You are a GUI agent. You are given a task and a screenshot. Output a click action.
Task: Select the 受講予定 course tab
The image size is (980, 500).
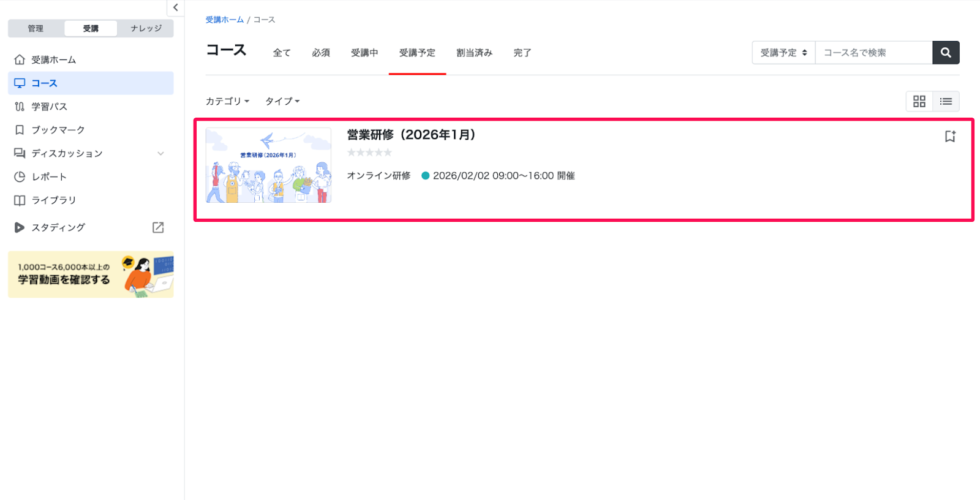tap(417, 53)
